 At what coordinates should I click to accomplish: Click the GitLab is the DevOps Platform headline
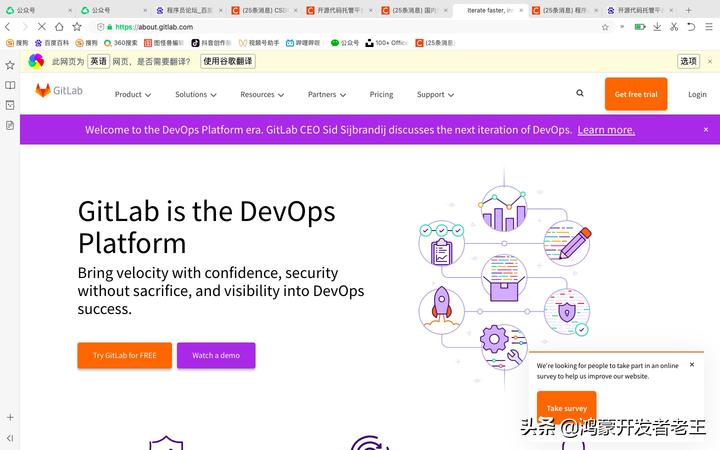[207, 227]
